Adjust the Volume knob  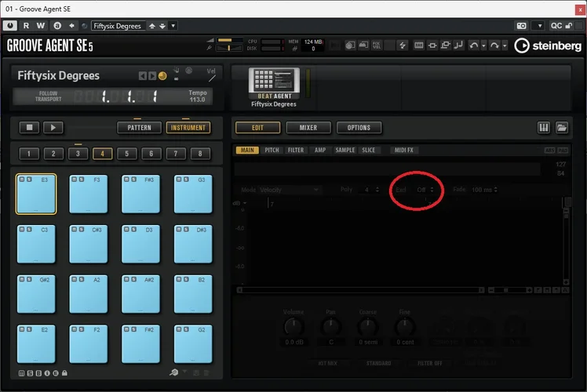tap(293, 327)
